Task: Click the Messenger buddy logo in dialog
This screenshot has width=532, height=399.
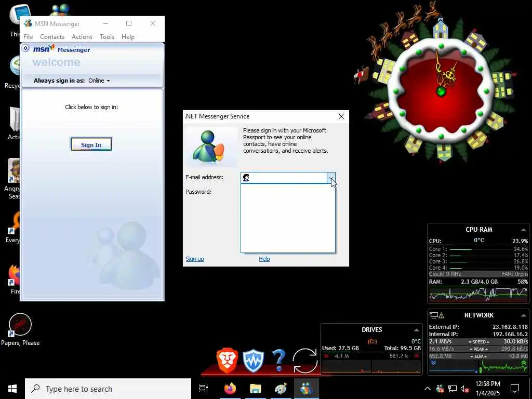Action: click(211, 147)
